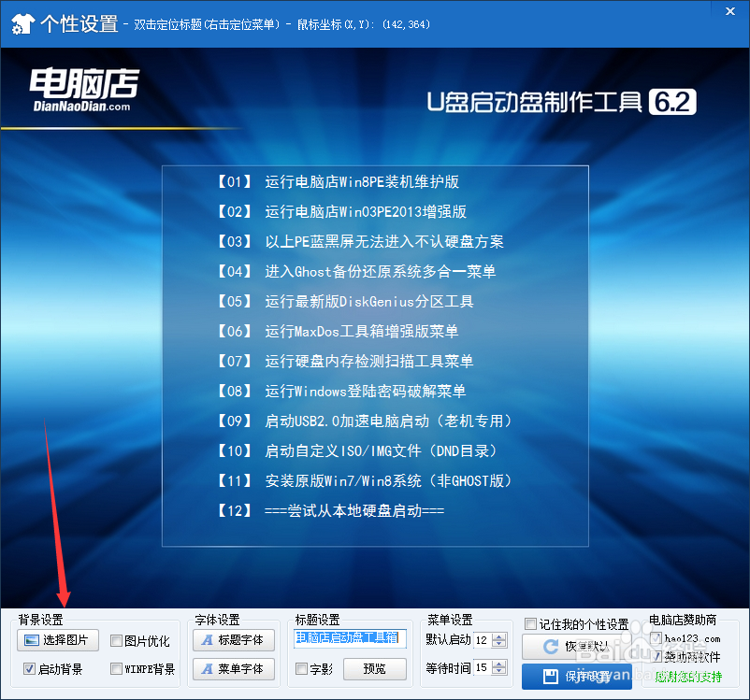Click the shirt-and-gear 个性设置 title icon
The height and width of the screenshot is (700, 750).
(x=23, y=24)
